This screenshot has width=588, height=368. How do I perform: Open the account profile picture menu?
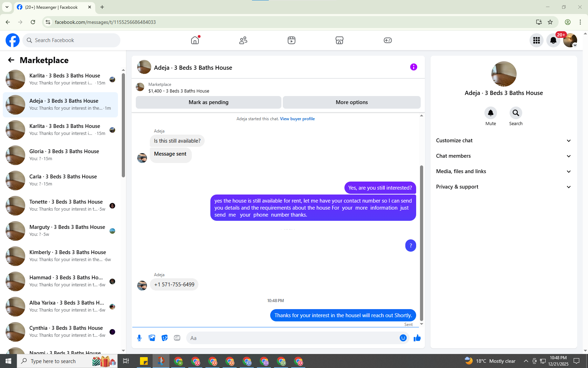coord(570,40)
